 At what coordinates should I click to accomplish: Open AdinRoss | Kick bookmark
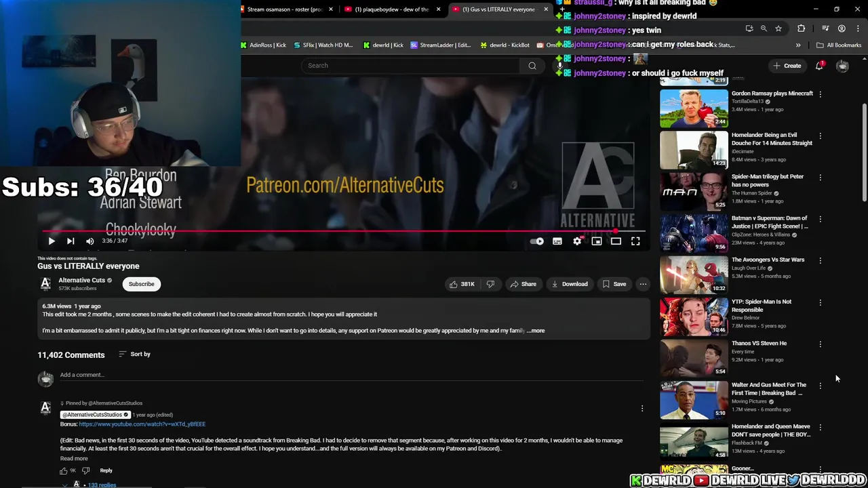[263, 45]
